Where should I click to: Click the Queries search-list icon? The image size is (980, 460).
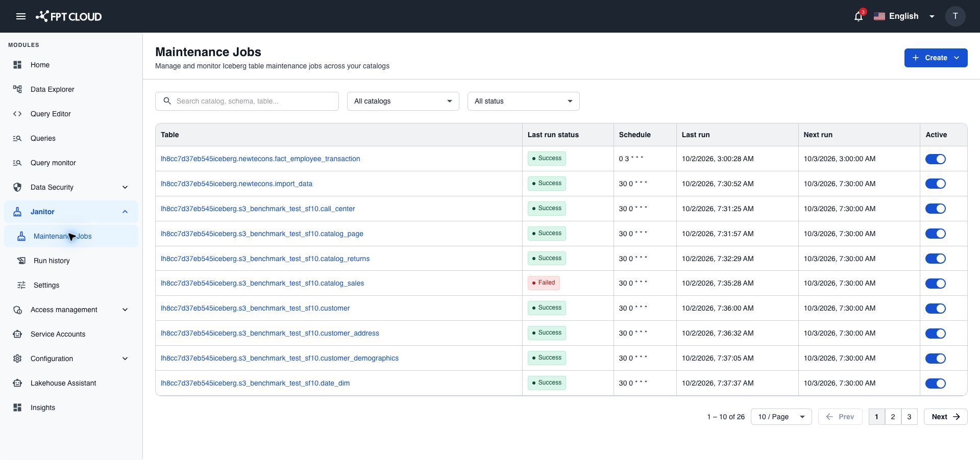tap(17, 138)
